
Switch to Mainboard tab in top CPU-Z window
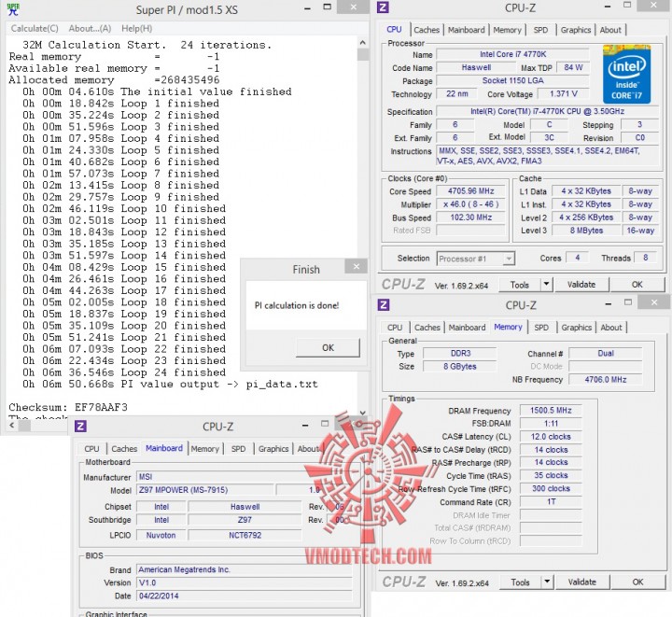(467, 30)
